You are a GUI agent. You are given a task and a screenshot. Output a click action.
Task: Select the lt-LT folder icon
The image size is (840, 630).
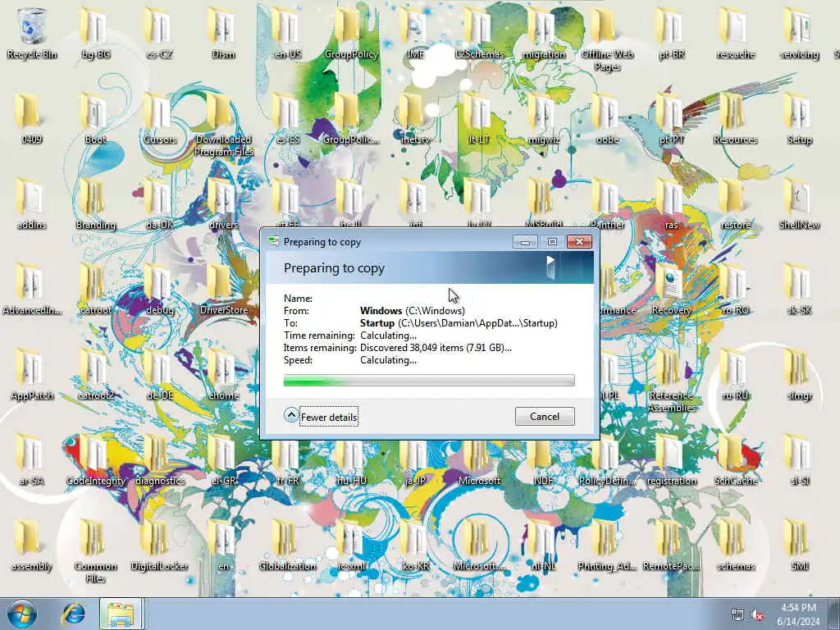(479, 118)
